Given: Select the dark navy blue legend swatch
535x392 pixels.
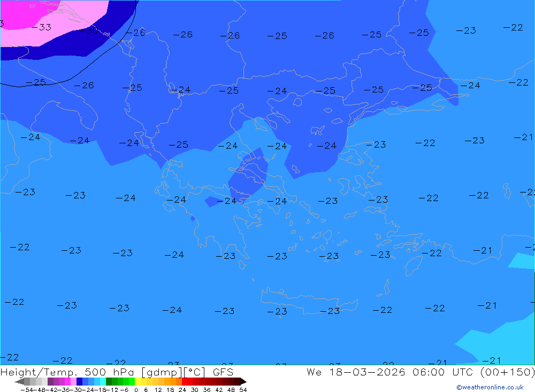Looking at the screenshot, I should (x=79, y=382).
